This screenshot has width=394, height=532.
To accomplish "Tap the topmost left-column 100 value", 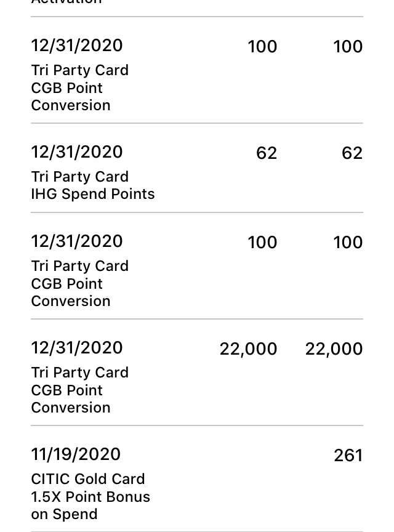I will (x=262, y=46).
